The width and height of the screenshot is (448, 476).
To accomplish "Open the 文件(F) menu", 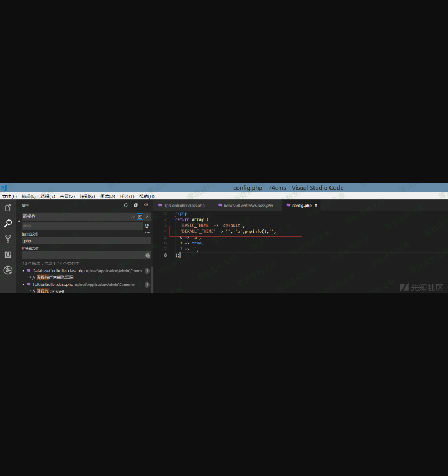I will 10,196.
